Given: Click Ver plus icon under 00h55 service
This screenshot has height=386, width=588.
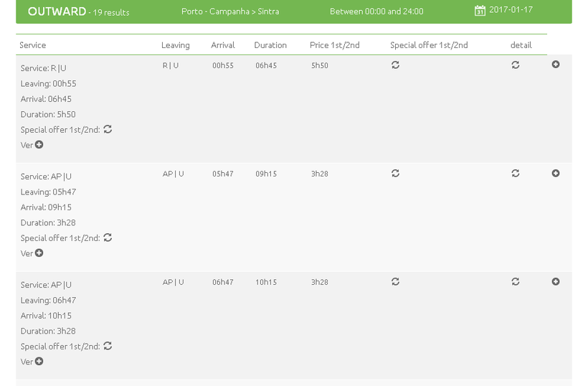Looking at the screenshot, I should [x=39, y=145].
